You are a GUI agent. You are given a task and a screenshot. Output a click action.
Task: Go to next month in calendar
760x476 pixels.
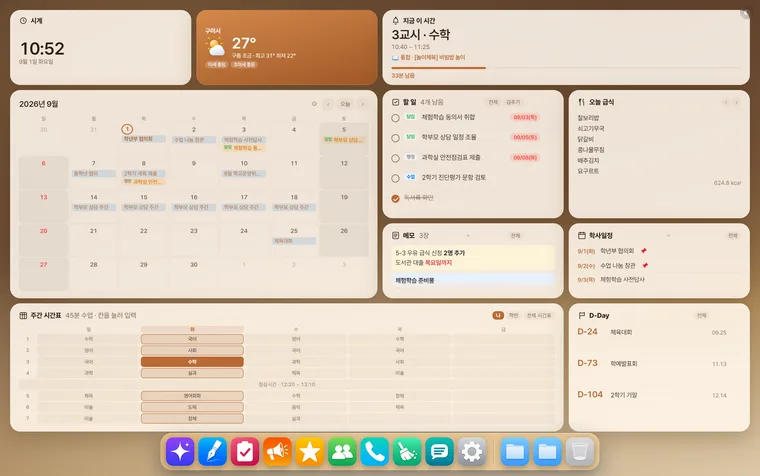tap(362, 104)
